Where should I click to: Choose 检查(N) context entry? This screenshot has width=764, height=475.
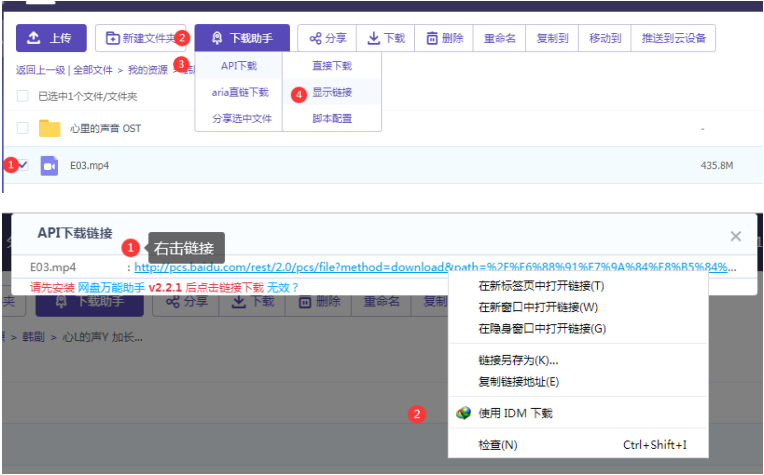tap(578, 445)
